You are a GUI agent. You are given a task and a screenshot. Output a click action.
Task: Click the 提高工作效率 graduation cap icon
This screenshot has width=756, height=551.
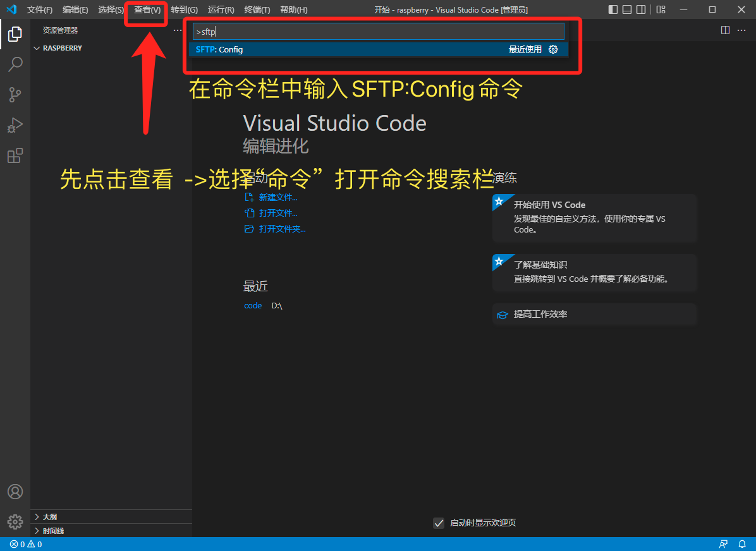point(503,315)
